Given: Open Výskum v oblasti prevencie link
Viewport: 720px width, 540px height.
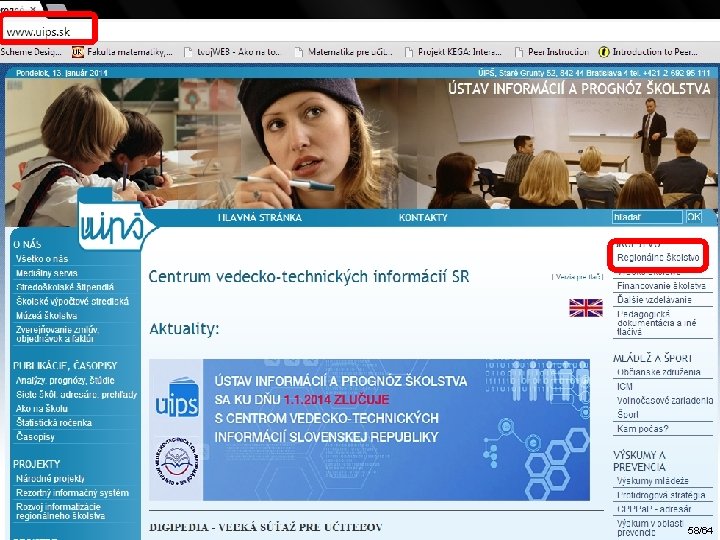Looking at the screenshot, I should click(649, 528).
